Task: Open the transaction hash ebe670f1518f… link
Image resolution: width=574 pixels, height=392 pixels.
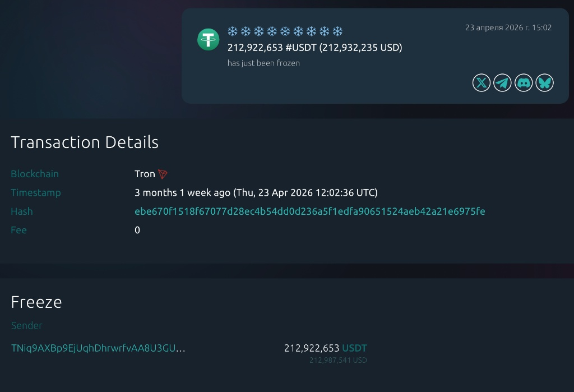Action: tap(309, 211)
